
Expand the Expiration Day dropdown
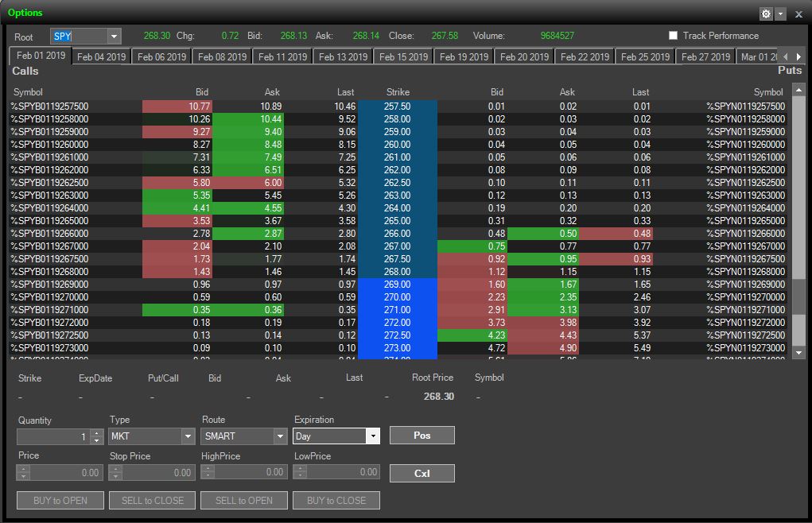pyautogui.click(x=372, y=436)
